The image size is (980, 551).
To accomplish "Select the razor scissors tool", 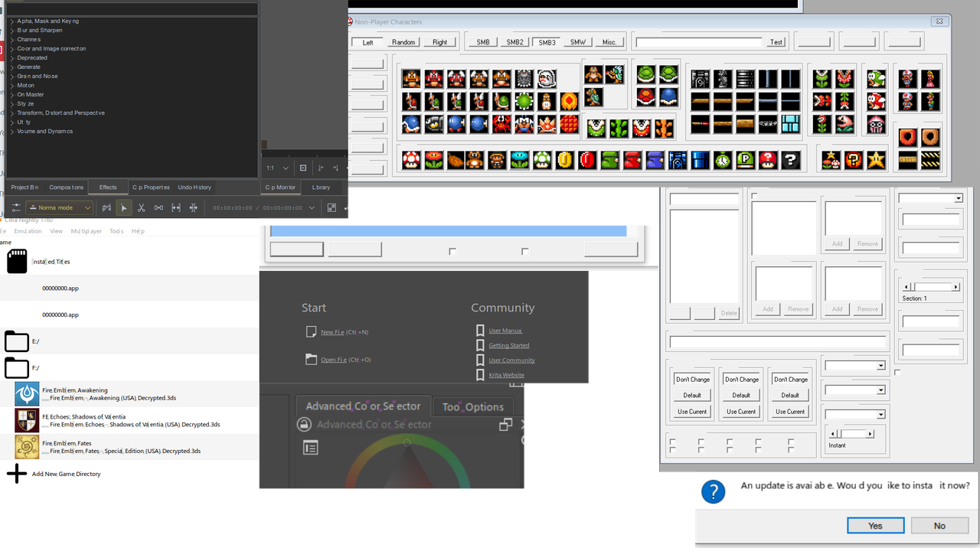I will (x=141, y=207).
